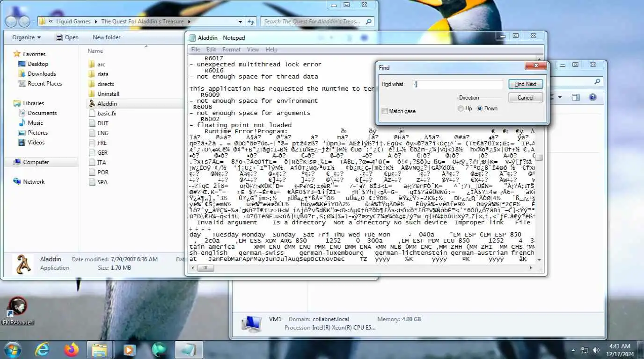Open the Windows Start menu
Screen dimensions: 644x359
click(x=13, y=349)
